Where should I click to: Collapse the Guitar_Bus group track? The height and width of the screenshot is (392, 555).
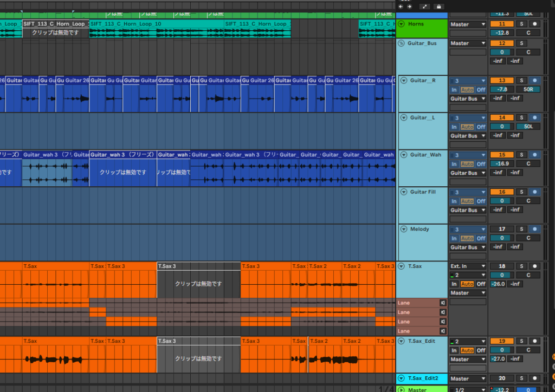402,43
